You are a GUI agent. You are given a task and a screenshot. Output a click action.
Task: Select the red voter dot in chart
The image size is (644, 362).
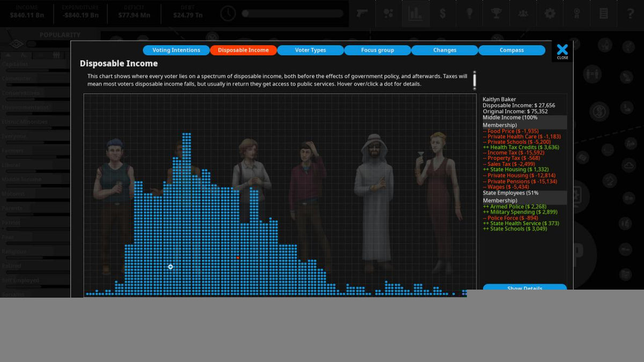[238, 257]
